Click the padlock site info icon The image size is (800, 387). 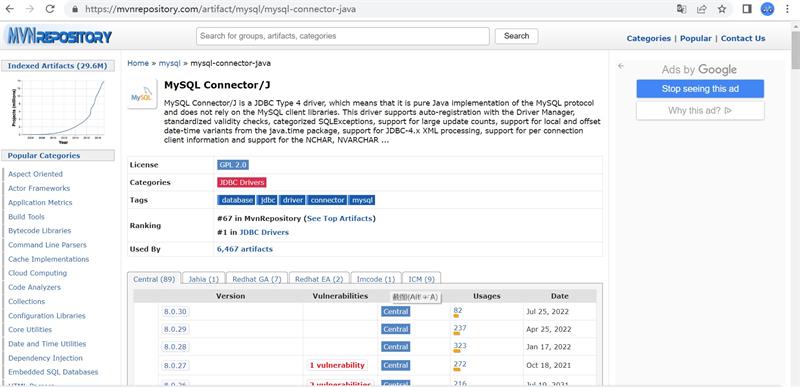pos(75,9)
